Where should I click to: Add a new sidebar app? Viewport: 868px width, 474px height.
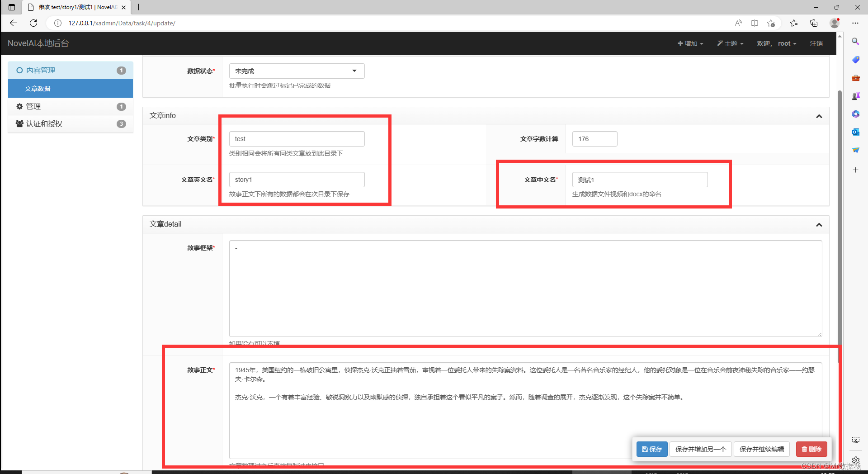click(x=855, y=170)
